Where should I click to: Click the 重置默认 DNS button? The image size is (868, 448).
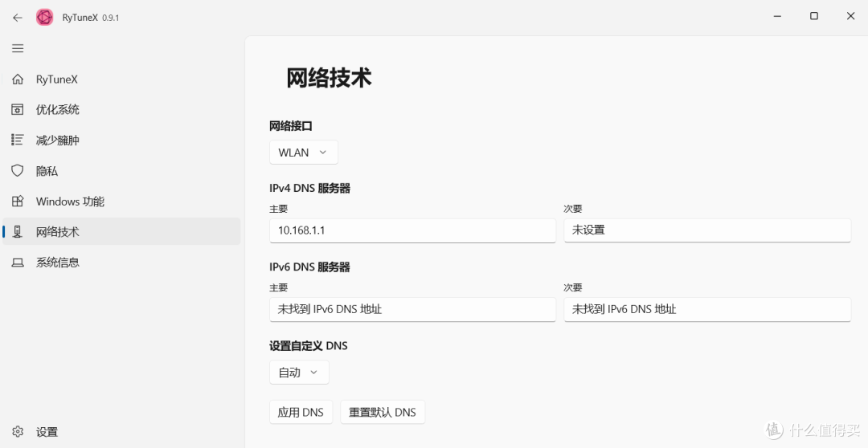(383, 412)
